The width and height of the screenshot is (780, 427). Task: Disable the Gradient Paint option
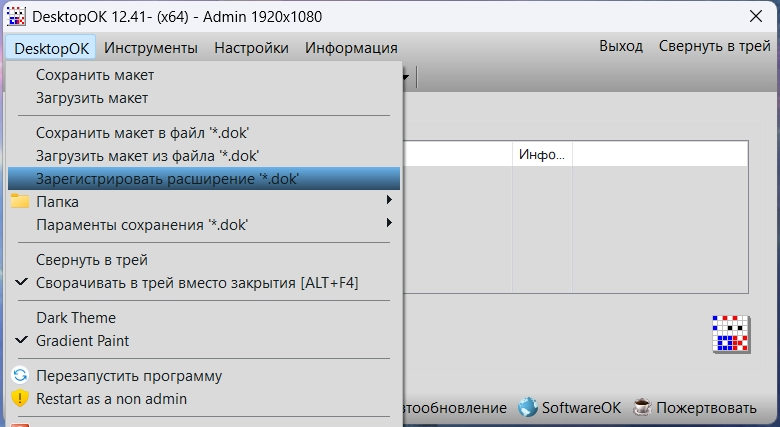82,341
